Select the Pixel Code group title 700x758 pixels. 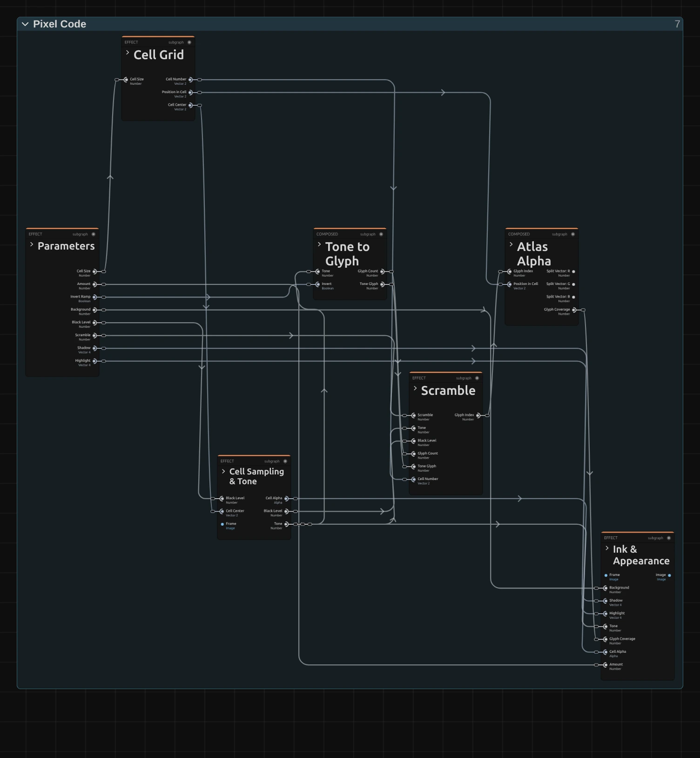(60, 24)
